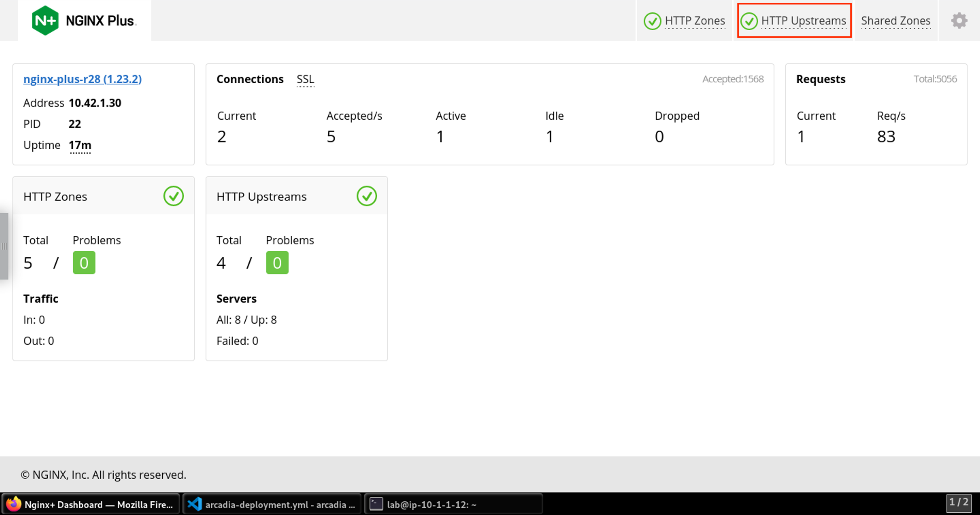Click the "All: 8 / Up: 8" servers text

[x=246, y=320]
